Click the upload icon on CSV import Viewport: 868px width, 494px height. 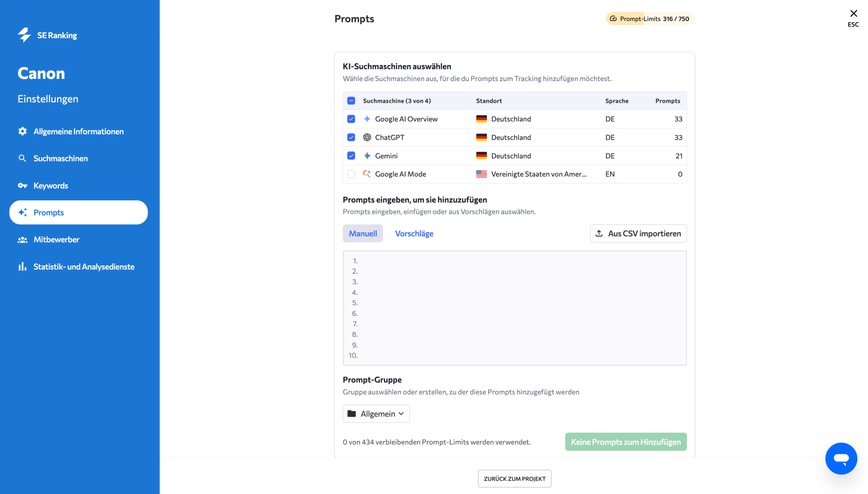pos(599,233)
